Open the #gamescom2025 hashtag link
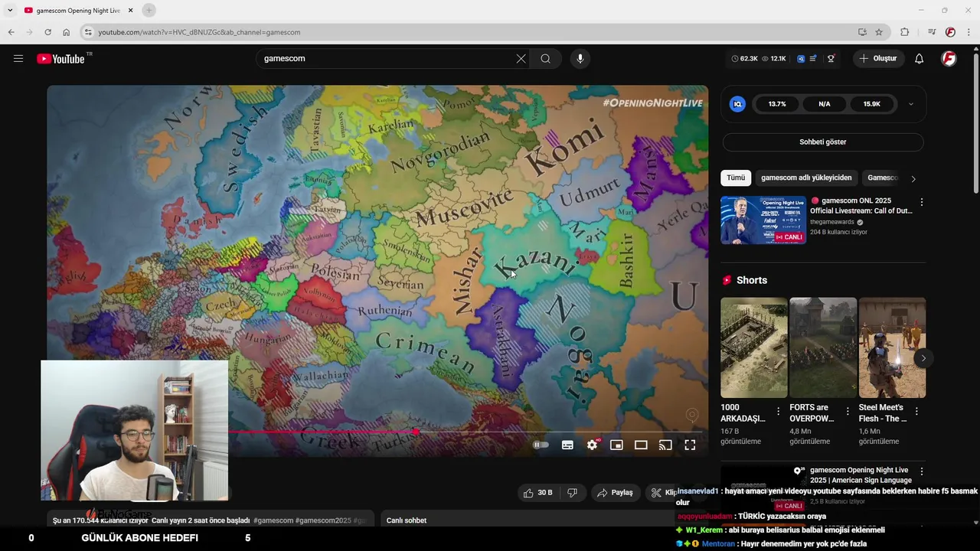The width and height of the screenshot is (980, 551). pyautogui.click(x=323, y=520)
